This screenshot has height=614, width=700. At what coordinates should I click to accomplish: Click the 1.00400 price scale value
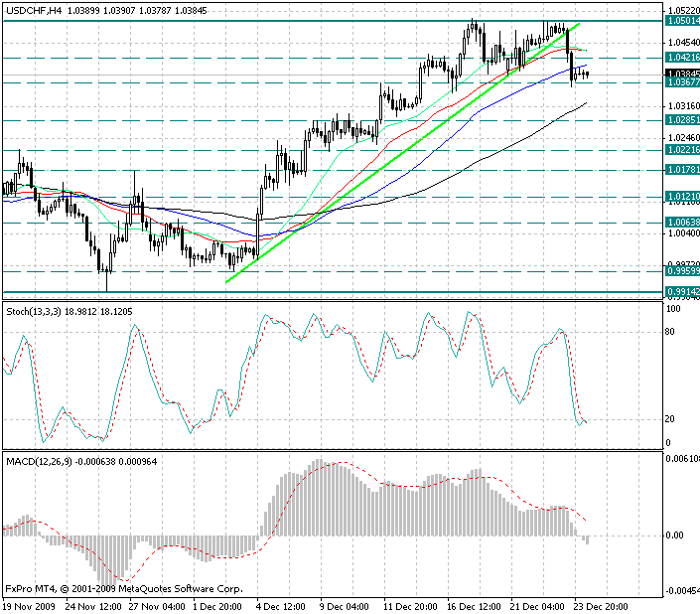pyautogui.click(x=683, y=233)
